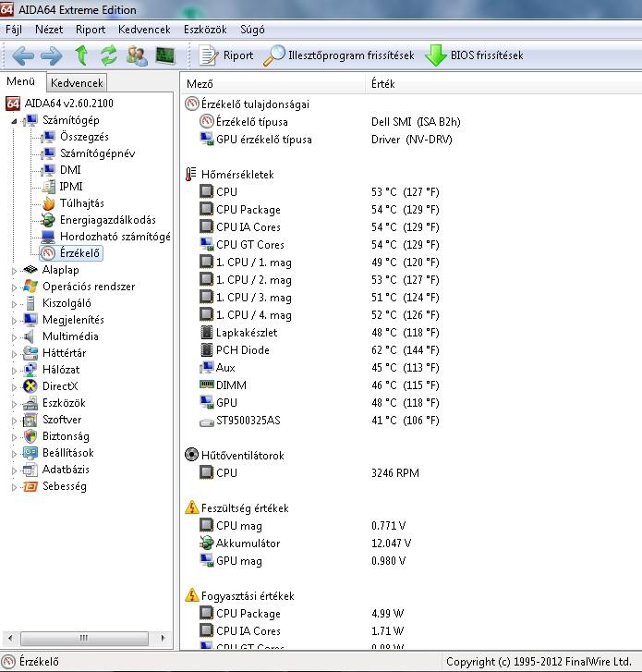The width and height of the screenshot is (642, 672).
Task: Expand the DirectX node
Action: [x=14, y=387]
